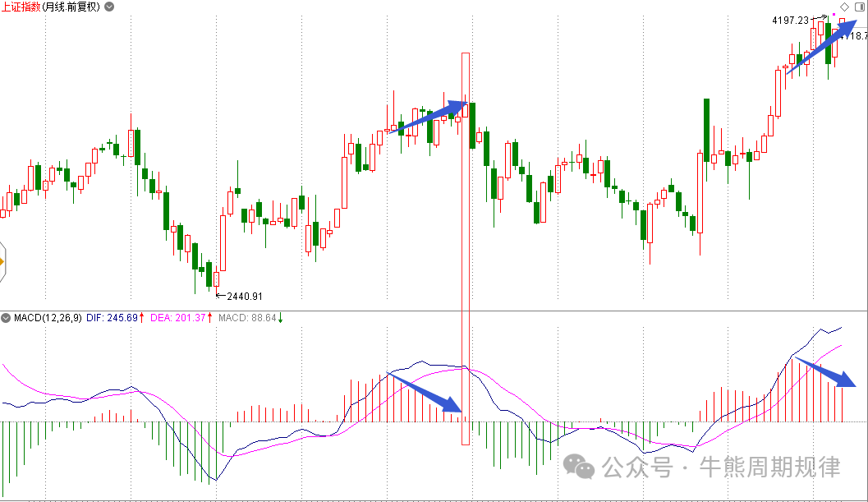Open the MACD indicator dropdown chevron
This screenshot has width=868, height=502.
click(6, 318)
